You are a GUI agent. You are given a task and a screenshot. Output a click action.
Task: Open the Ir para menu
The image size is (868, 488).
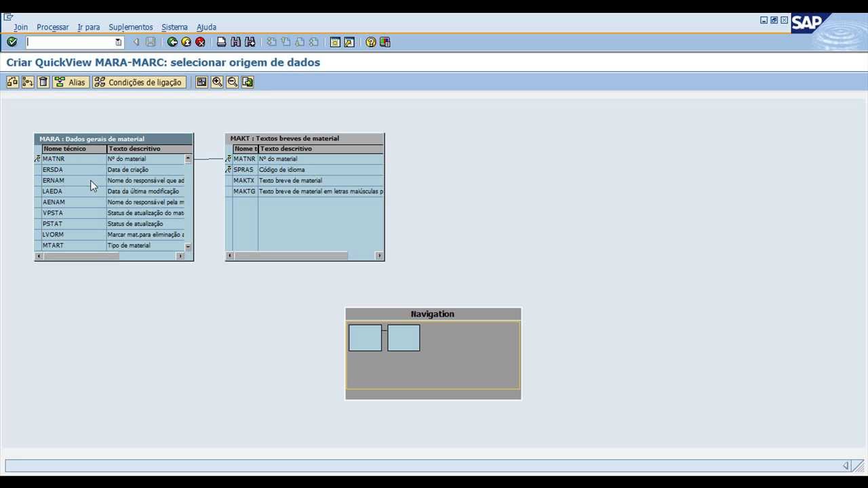point(88,27)
